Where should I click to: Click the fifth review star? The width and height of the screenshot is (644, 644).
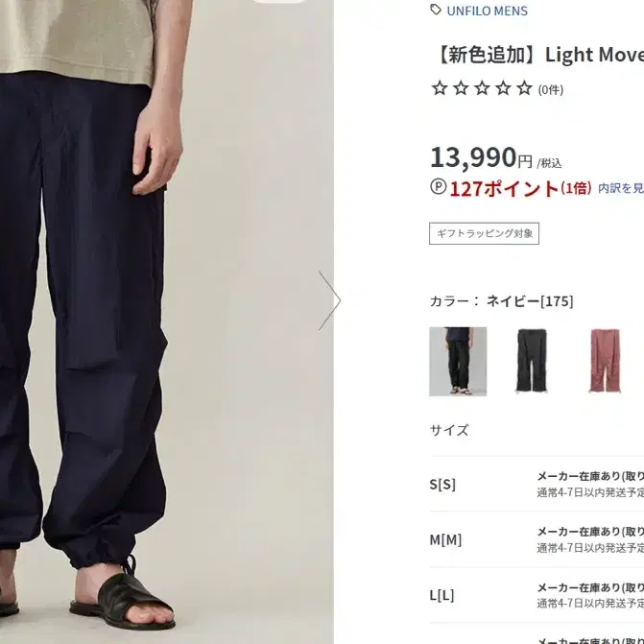click(x=524, y=88)
